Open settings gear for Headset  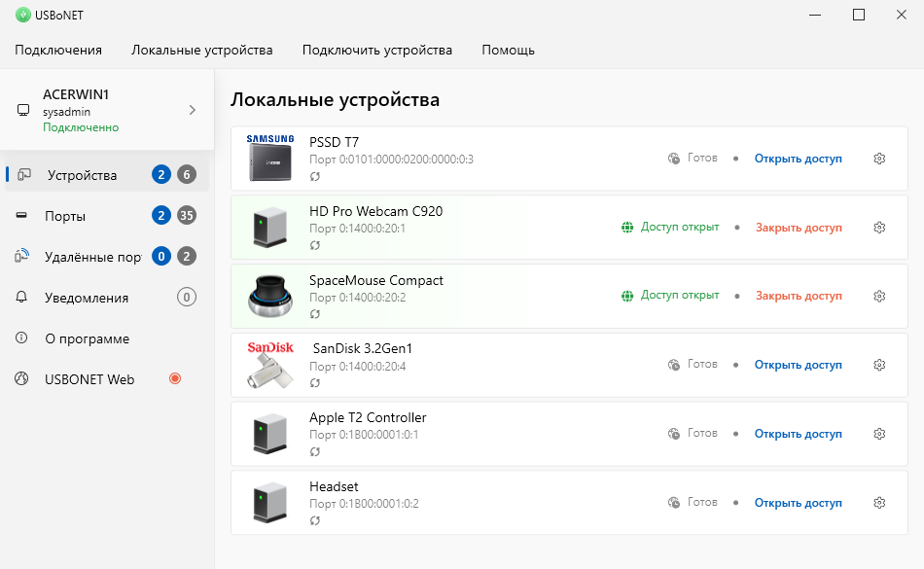pos(879,503)
